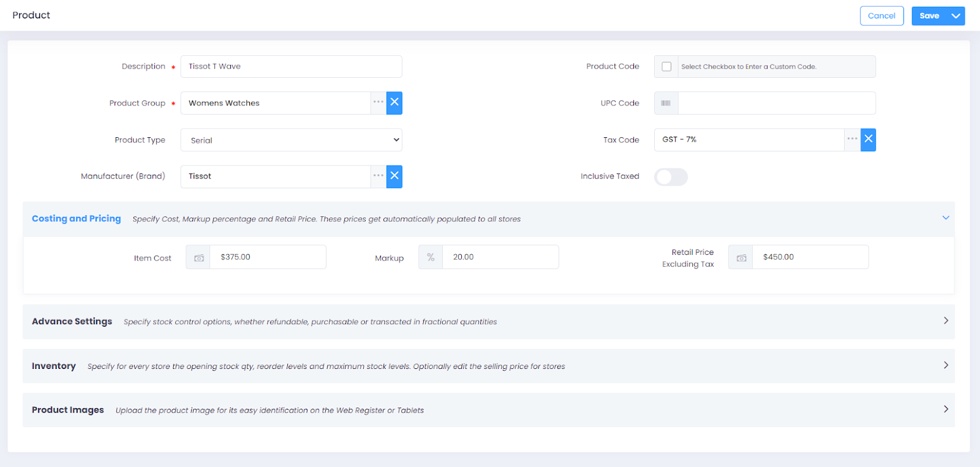Click the UPC Code barcode icon
980x467 pixels.
click(666, 103)
